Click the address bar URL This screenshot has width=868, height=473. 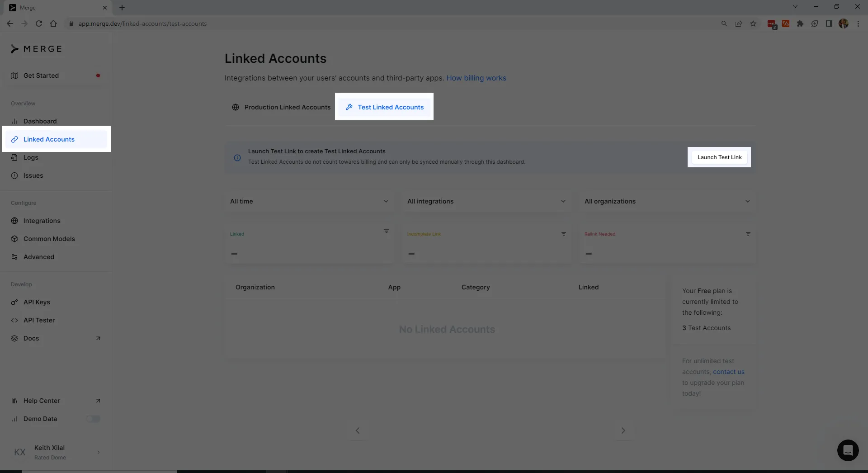click(142, 24)
